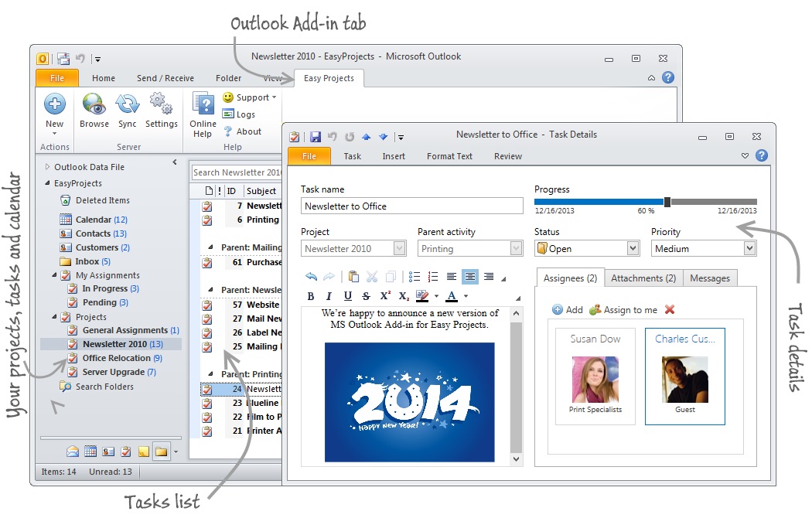Screen dimensions: 812x518
Task: Click the save icon in Task Details
Action: pos(316,137)
